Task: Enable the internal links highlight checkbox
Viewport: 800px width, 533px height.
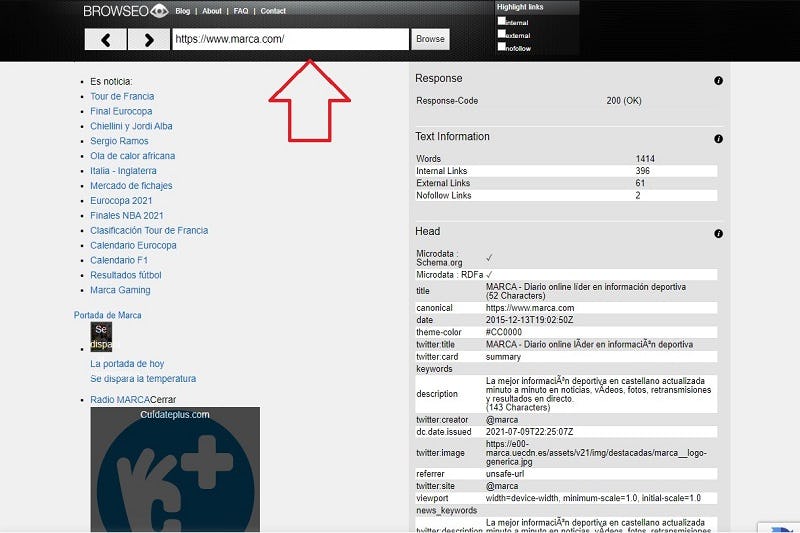Action: 502,21
